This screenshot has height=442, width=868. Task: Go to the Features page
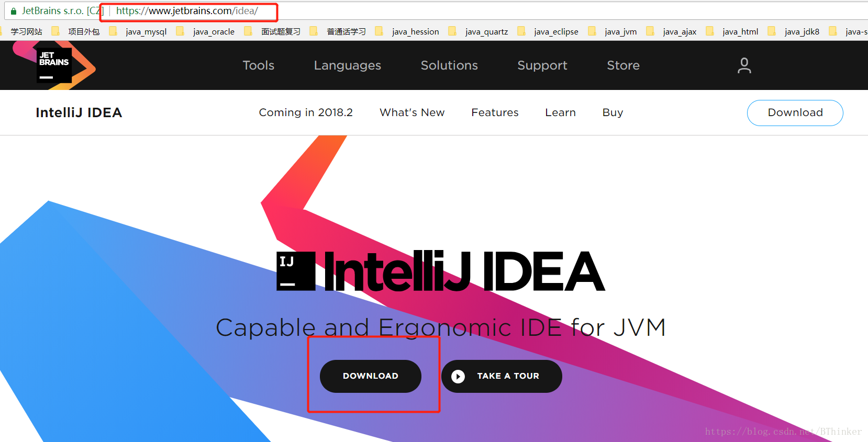tap(495, 112)
